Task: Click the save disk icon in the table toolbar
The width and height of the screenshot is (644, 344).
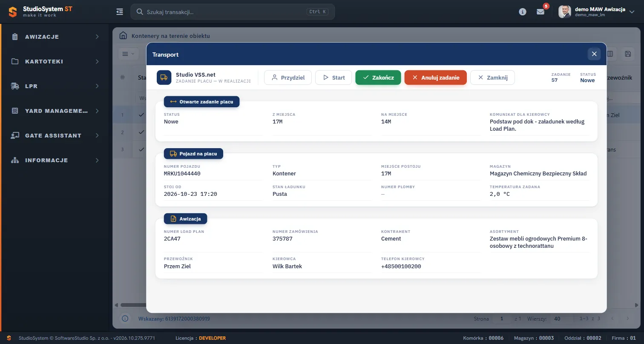Action: (x=628, y=54)
